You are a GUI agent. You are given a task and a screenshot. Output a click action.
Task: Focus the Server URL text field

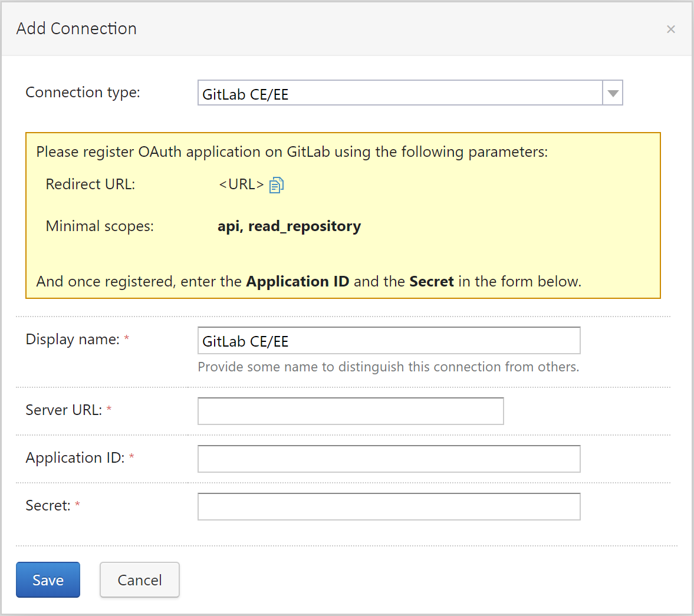pos(350,411)
